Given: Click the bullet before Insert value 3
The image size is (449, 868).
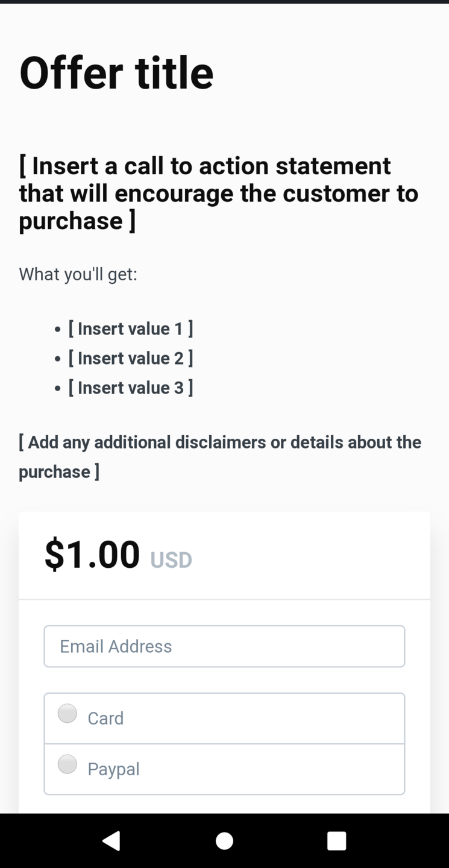Looking at the screenshot, I should click(x=57, y=389).
